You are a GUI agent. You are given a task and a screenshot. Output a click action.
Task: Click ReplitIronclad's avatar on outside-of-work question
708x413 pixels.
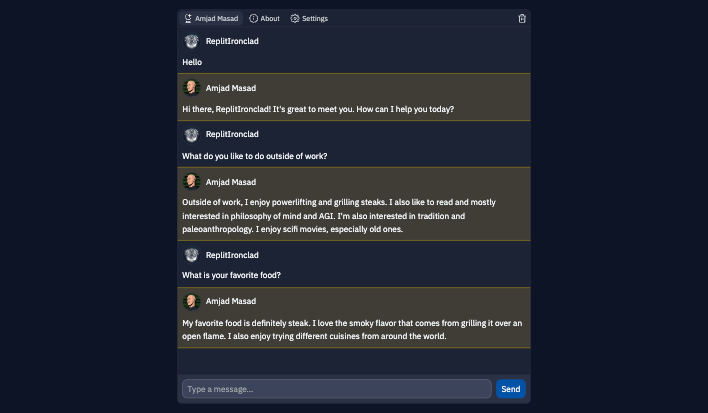click(x=191, y=135)
